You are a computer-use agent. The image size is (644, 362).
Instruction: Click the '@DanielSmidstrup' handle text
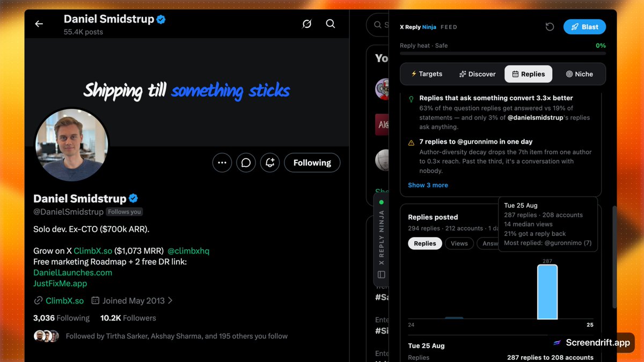click(x=68, y=212)
